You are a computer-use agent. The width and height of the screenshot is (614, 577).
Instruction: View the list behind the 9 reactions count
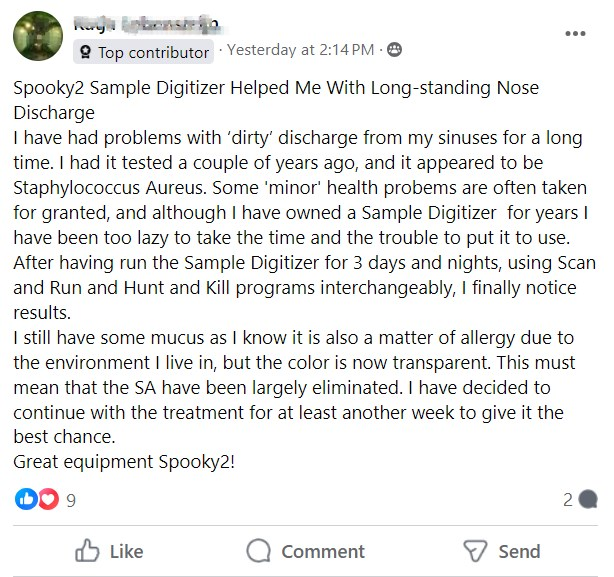click(x=71, y=500)
